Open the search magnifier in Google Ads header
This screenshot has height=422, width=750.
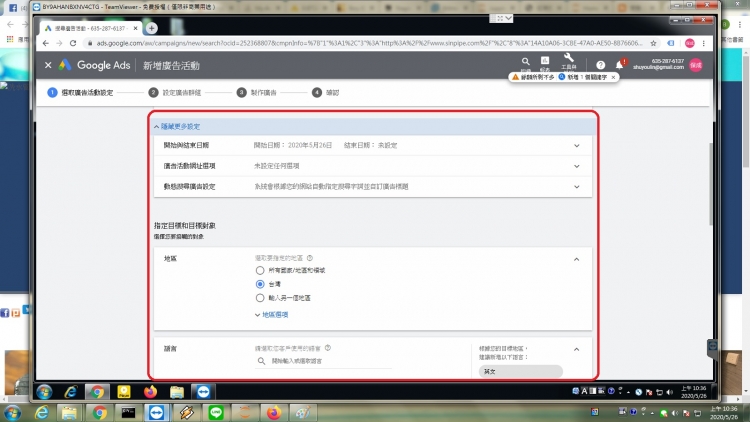(x=525, y=62)
